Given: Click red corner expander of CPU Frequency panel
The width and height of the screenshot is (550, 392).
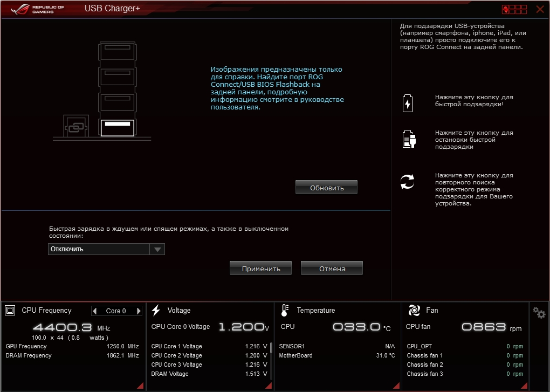Looking at the screenshot, I should tap(140, 386).
